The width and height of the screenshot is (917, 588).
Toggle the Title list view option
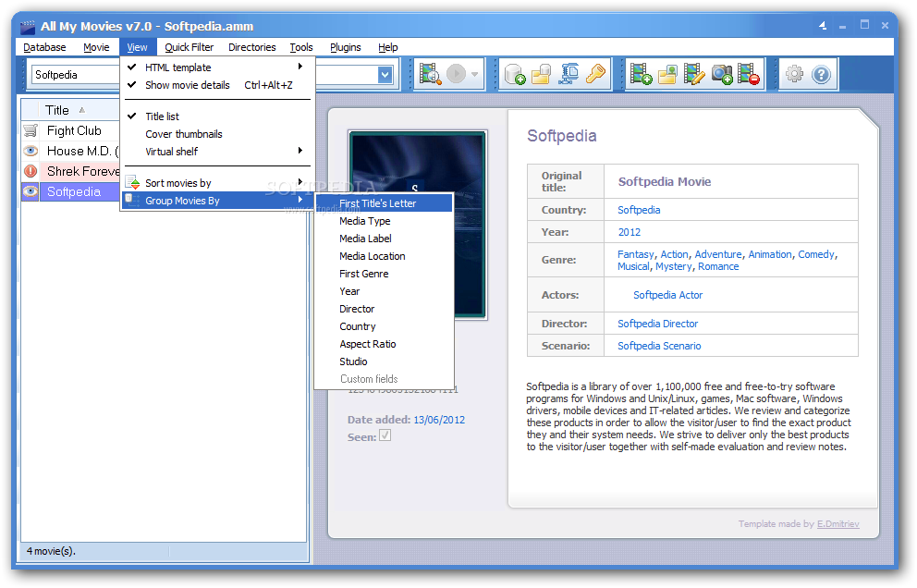217,116
